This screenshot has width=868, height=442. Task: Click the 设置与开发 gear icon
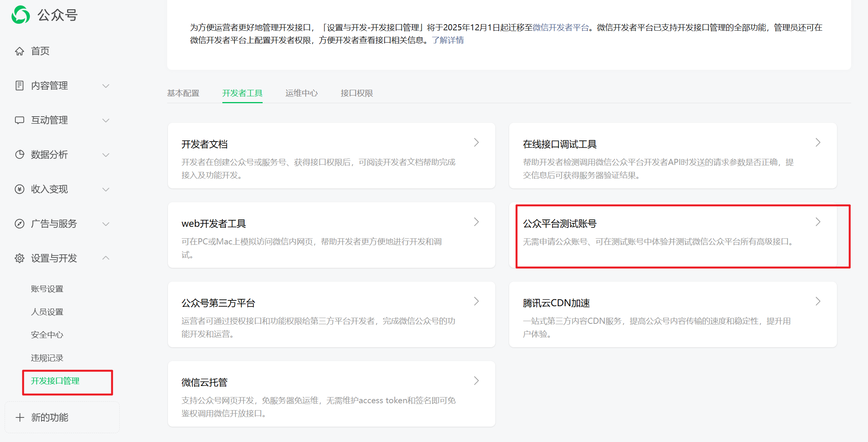[20, 258]
